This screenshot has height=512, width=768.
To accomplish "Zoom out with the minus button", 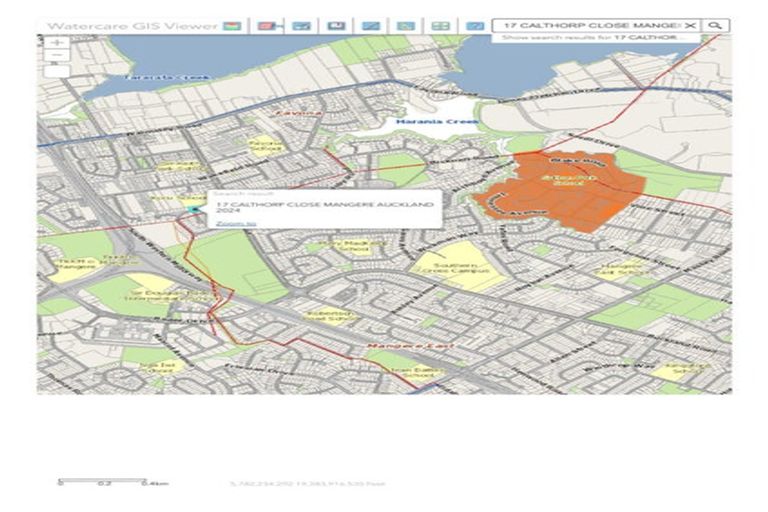I will click(x=58, y=57).
